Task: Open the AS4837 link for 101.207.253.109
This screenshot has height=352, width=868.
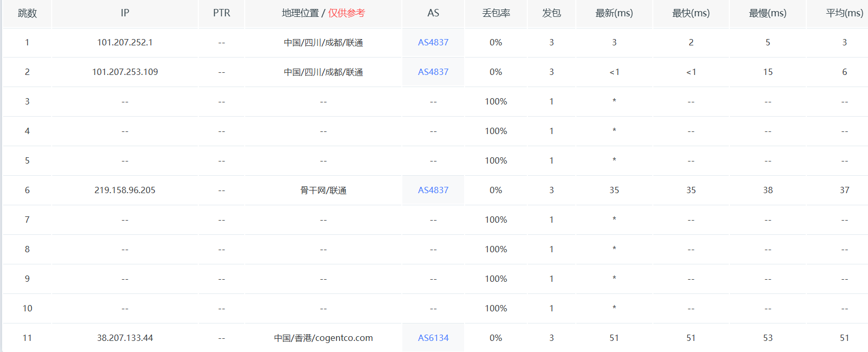Action: point(433,72)
